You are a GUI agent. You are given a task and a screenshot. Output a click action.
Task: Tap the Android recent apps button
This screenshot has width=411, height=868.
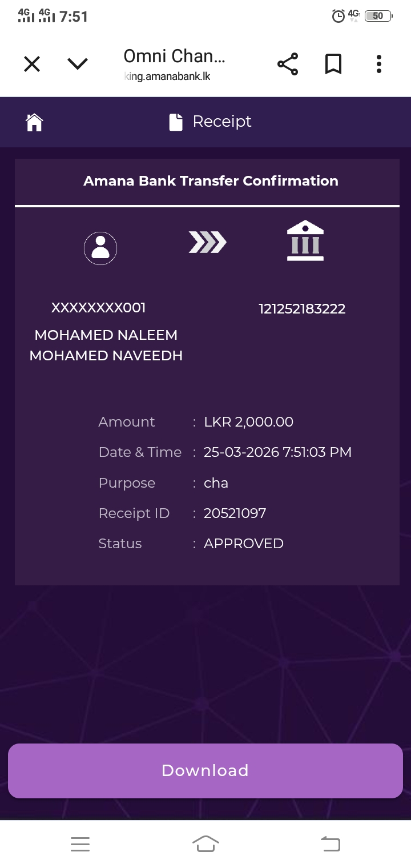tap(80, 844)
